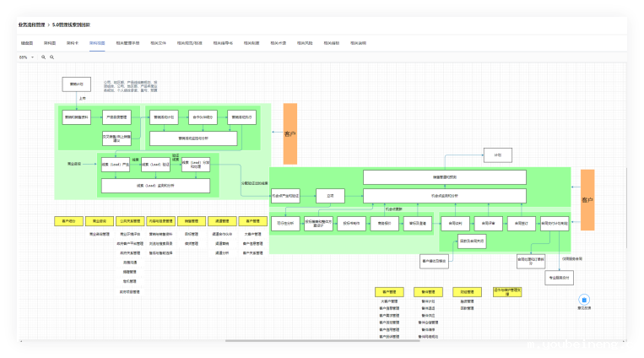644x358 pixels.
Task: Open the 相关文件 tab
Action: point(158,41)
